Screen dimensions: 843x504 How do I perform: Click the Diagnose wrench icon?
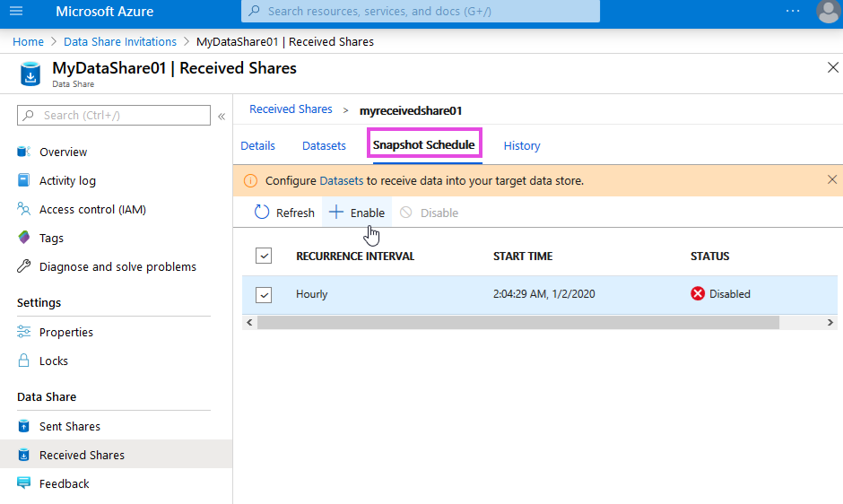pyautogui.click(x=23, y=266)
